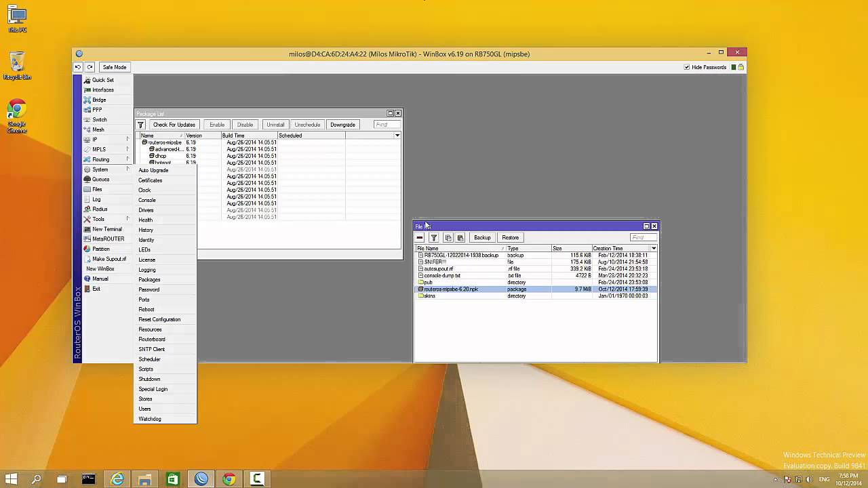Open Mesh sidebar entry
The height and width of the screenshot is (488, 868).
pos(98,129)
